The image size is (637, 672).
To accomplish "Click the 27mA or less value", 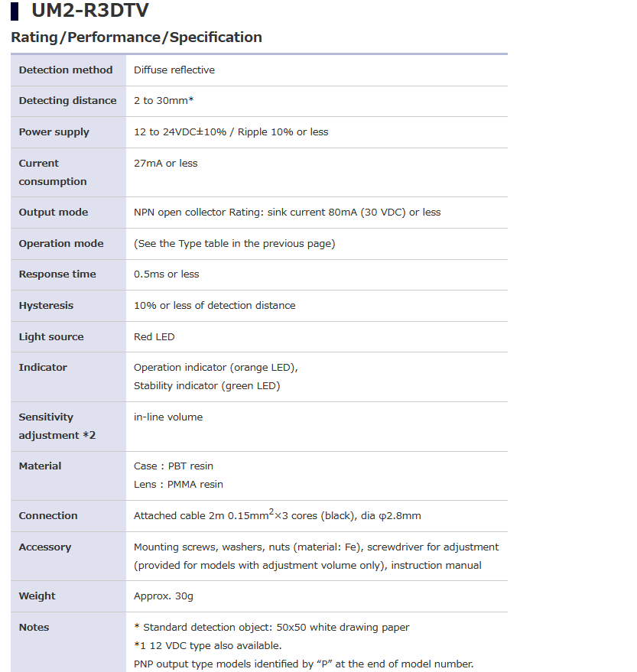I will (166, 163).
